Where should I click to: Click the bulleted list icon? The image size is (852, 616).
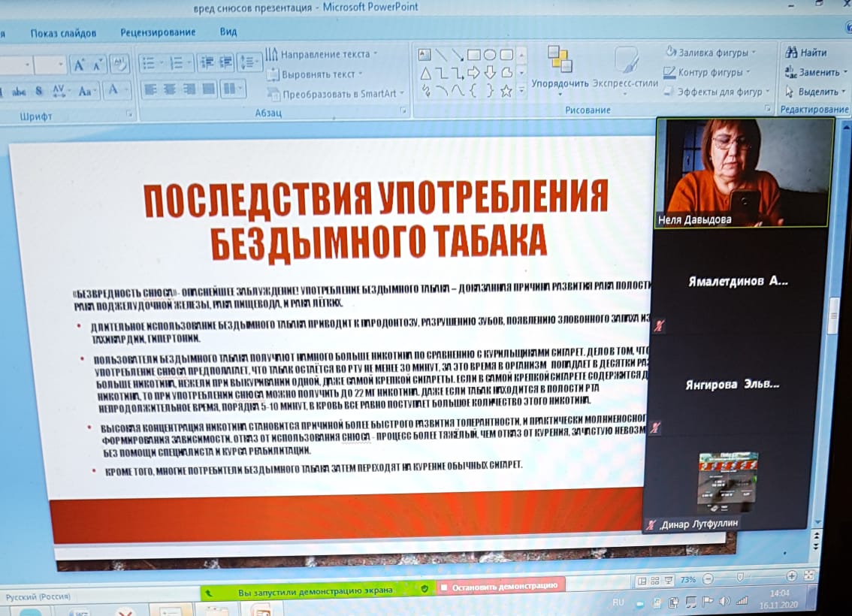click(149, 63)
